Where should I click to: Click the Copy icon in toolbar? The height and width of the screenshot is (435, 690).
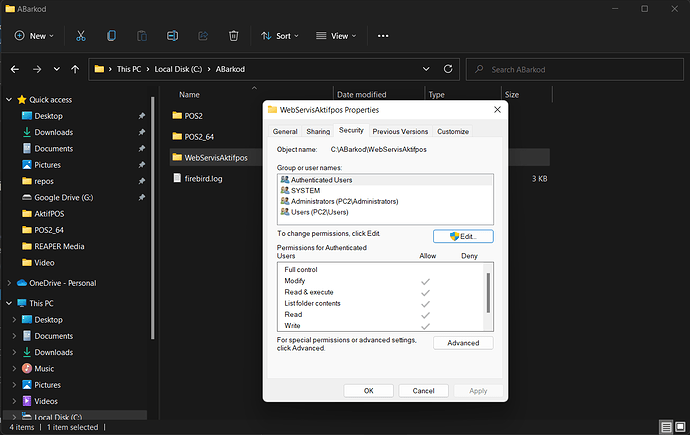coord(111,36)
